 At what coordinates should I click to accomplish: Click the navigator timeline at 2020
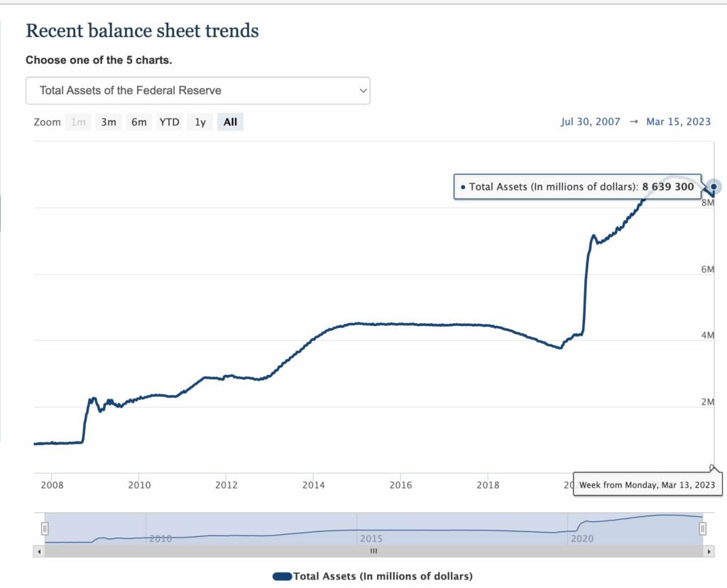tap(582, 539)
